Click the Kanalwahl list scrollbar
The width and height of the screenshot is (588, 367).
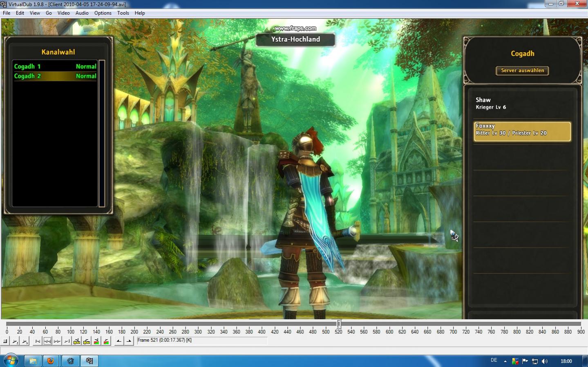point(102,133)
